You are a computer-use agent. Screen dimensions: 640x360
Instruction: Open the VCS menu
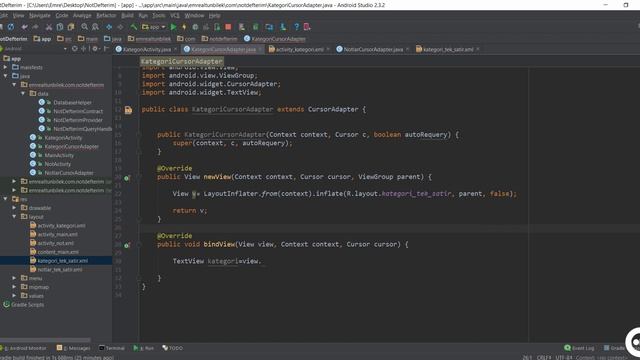coord(175,16)
